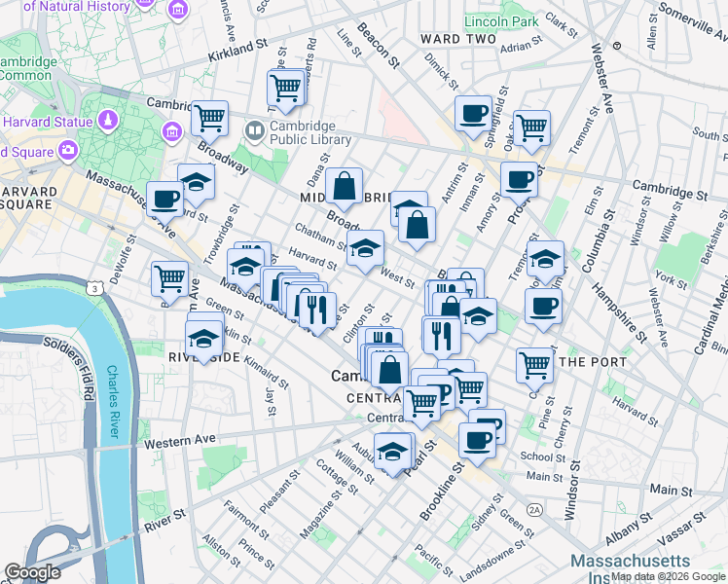Click the graduation cap marker near Trowbridge St

245,268
